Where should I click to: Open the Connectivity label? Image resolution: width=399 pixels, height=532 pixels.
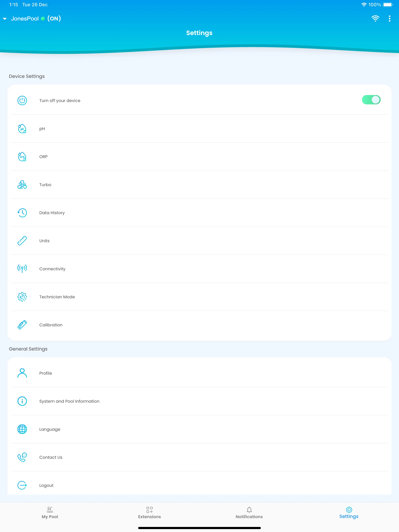pos(52,269)
